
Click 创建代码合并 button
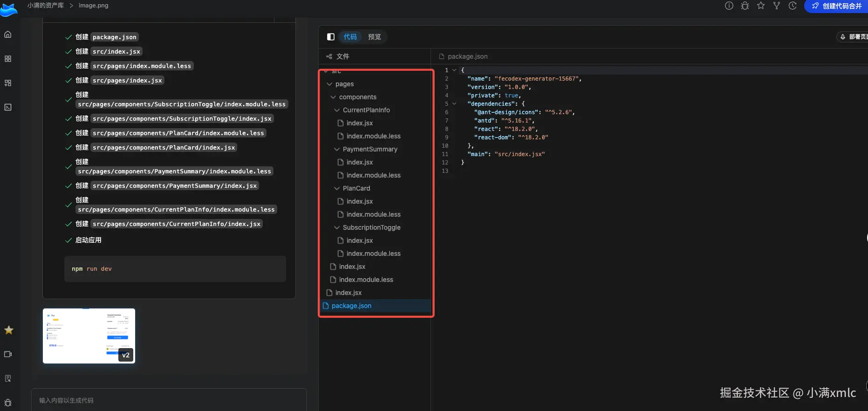(836, 6)
